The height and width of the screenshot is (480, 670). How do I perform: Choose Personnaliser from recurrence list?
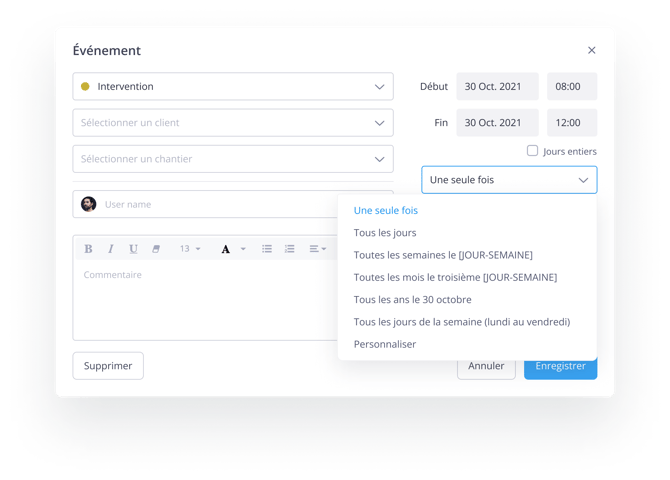pyautogui.click(x=385, y=344)
